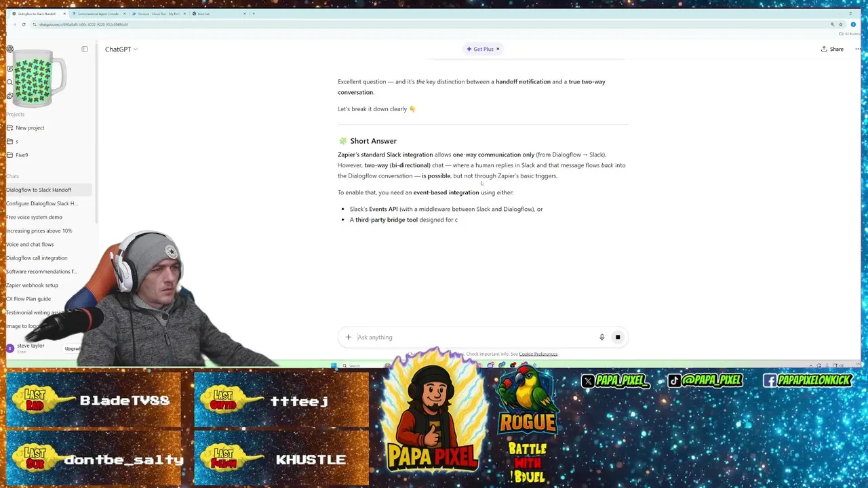868x488 pixels.
Task: Click the Facebook PapaPixelOnKick handle
Action: pyautogui.click(x=807, y=381)
